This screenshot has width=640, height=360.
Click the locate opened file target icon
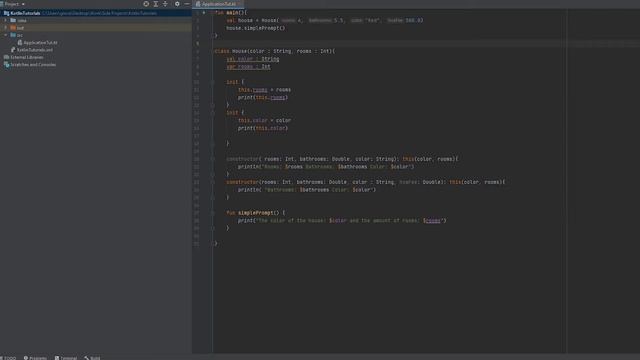tap(146, 4)
